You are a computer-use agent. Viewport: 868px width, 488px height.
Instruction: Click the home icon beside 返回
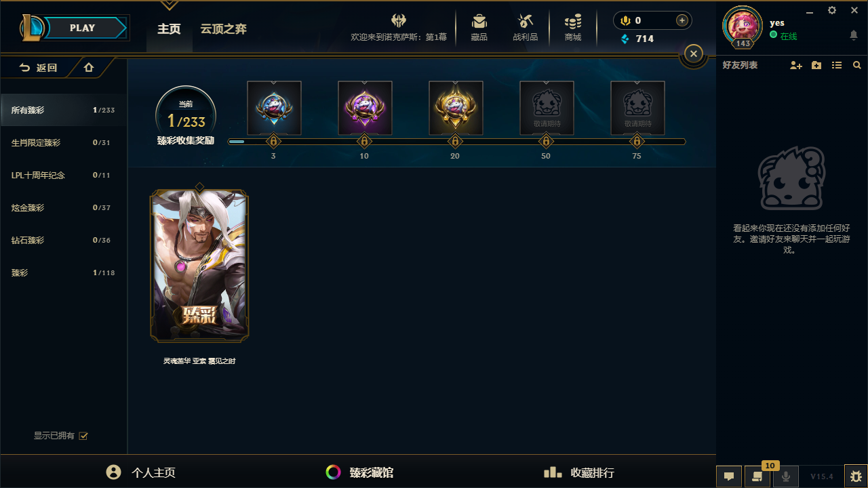[x=89, y=68]
